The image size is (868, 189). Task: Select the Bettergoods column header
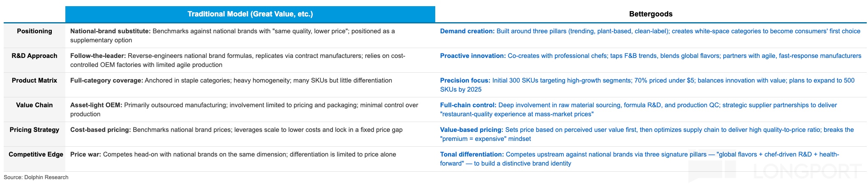tap(651, 14)
